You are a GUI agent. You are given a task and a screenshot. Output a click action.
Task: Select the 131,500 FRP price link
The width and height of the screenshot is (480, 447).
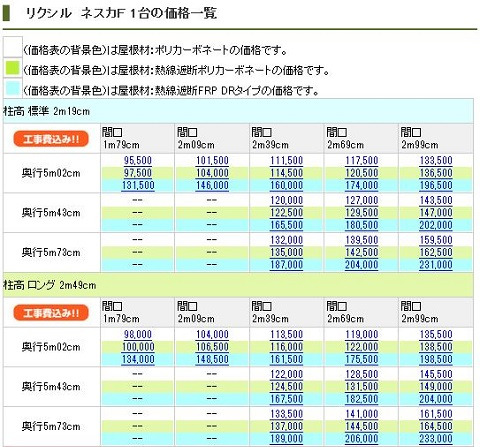point(138,185)
